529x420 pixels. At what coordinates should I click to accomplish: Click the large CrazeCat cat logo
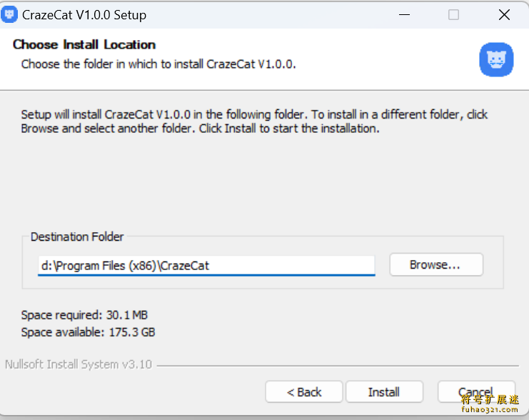[496, 60]
